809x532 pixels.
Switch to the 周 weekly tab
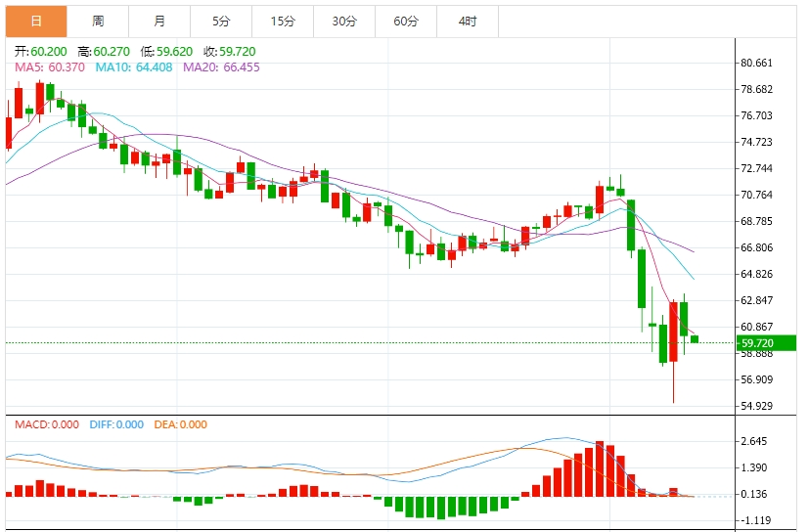coord(98,22)
